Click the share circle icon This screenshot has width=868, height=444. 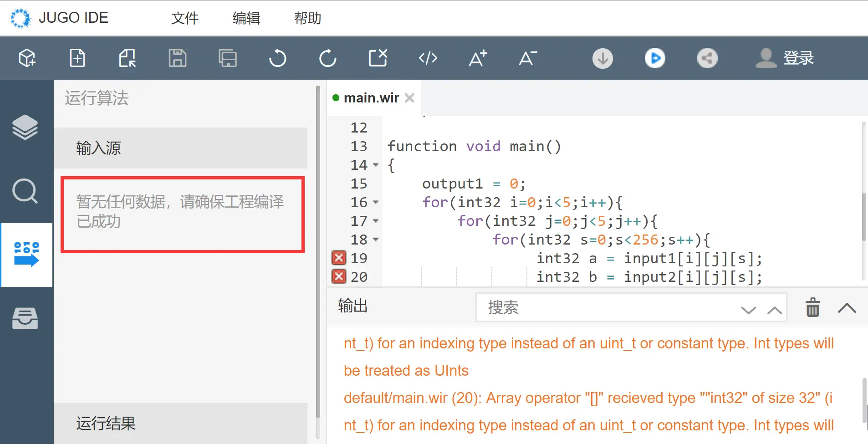(707, 58)
